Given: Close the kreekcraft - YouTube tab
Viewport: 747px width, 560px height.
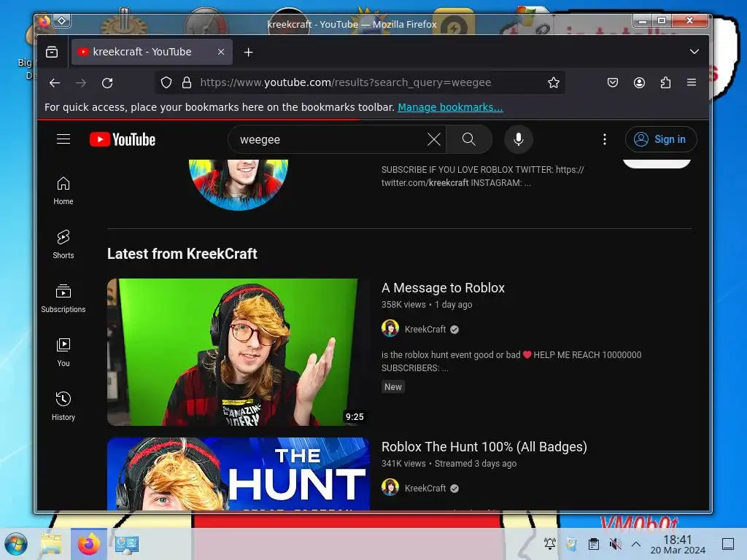Looking at the screenshot, I should pos(221,52).
